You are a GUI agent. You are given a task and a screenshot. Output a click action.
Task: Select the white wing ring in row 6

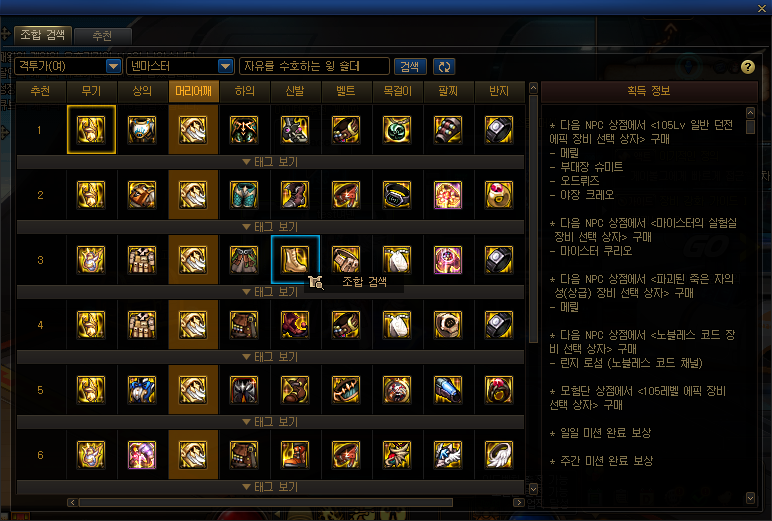pyautogui.click(x=499, y=455)
